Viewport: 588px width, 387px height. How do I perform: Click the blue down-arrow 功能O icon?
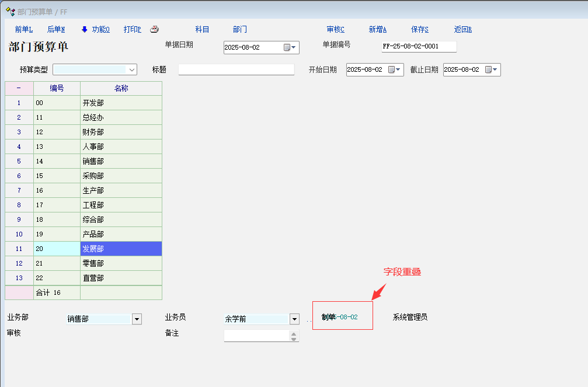pyautogui.click(x=85, y=29)
